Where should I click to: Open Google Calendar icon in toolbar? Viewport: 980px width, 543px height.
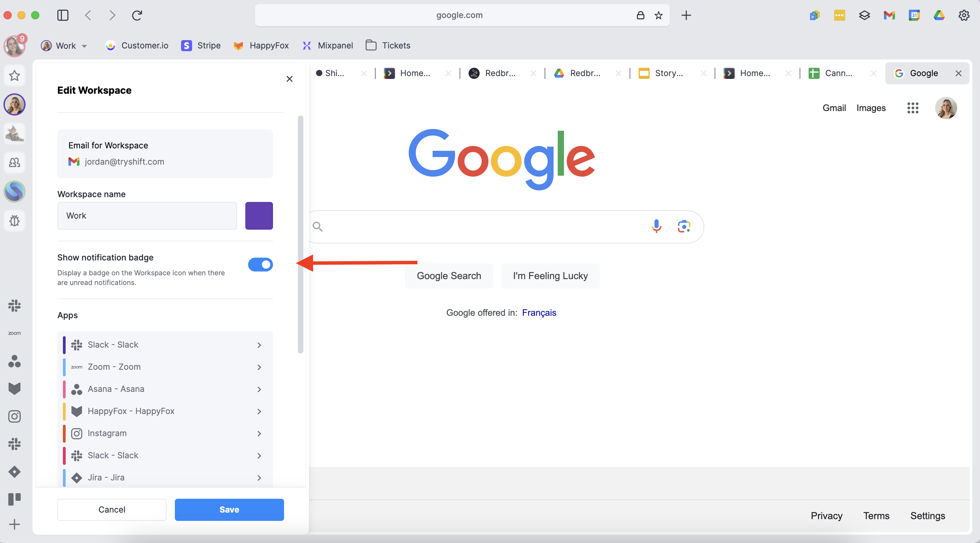[914, 15]
